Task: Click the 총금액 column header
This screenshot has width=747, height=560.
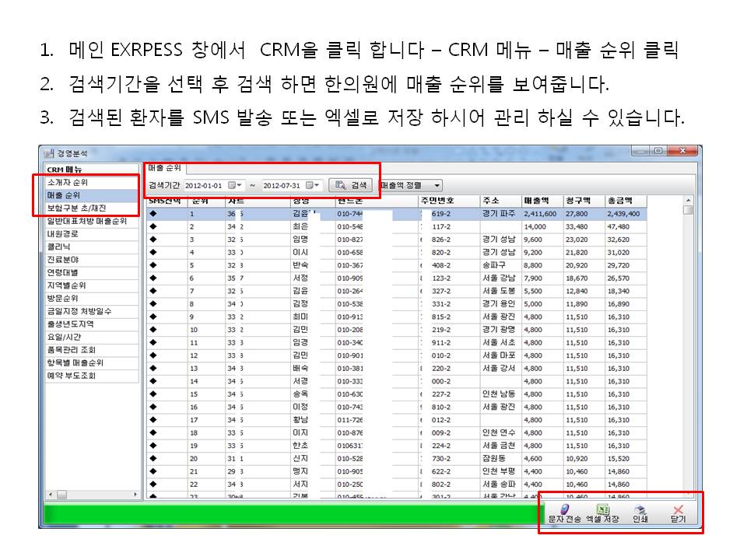Action: click(620, 201)
